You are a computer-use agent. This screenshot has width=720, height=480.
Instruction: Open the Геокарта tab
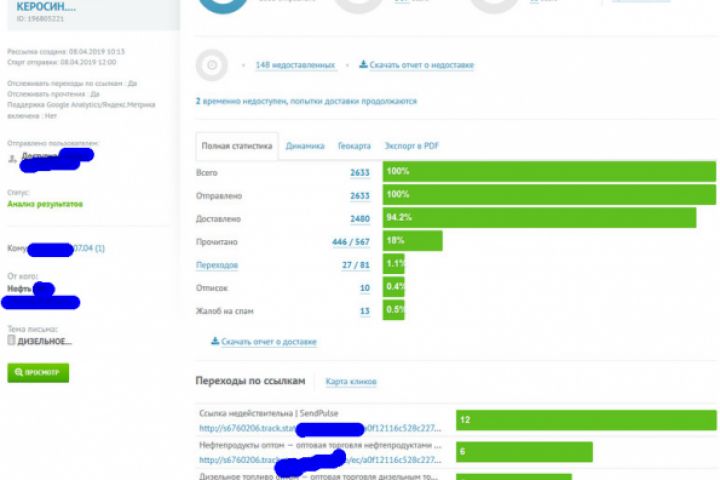[354, 146]
